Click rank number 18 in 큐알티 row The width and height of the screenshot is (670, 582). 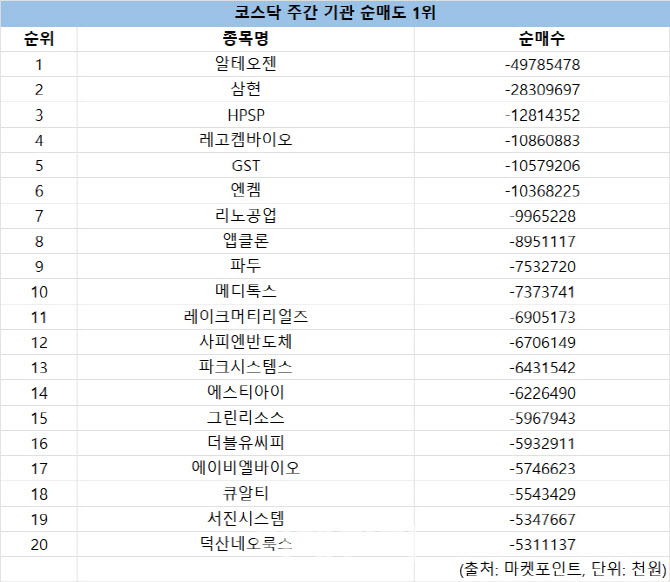pyautogui.click(x=39, y=494)
